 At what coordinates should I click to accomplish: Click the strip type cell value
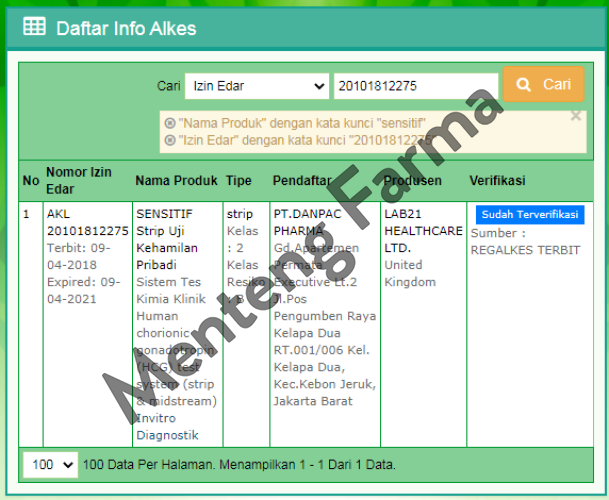click(240, 214)
